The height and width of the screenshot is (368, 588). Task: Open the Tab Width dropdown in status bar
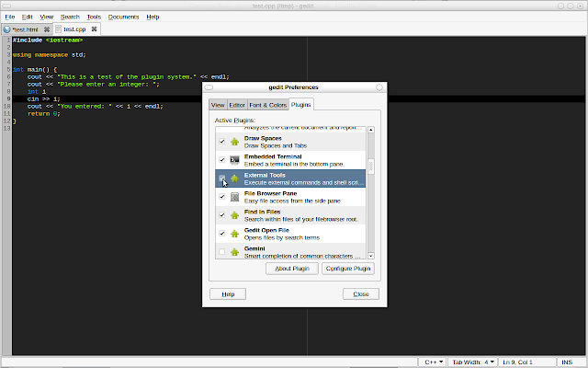coord(472,362)
